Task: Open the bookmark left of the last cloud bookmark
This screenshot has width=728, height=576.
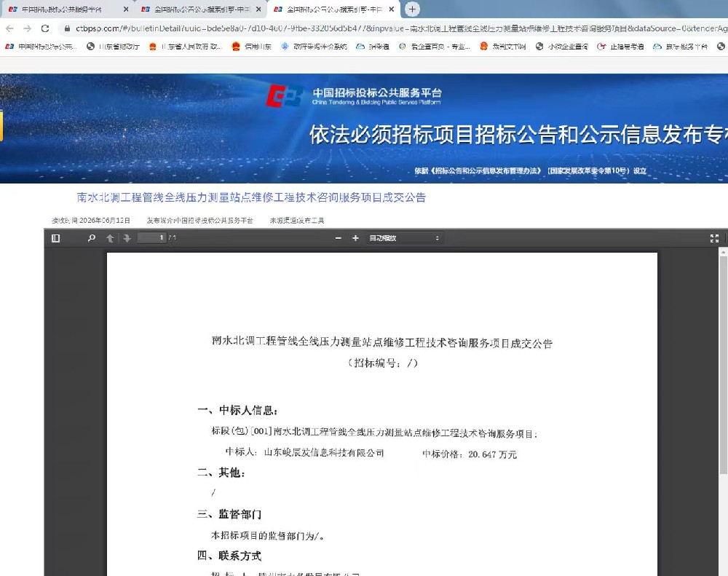Action: (621, 47)
